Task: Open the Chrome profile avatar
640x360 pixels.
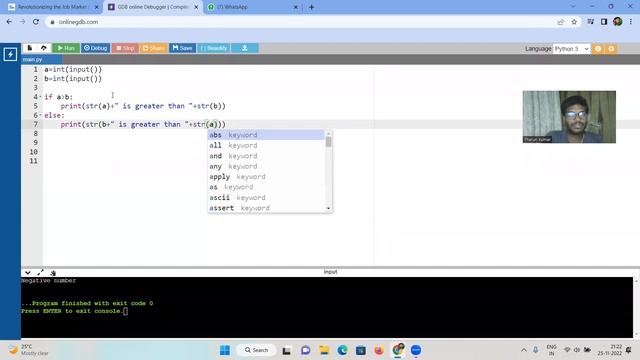Action: pos(618,22)
